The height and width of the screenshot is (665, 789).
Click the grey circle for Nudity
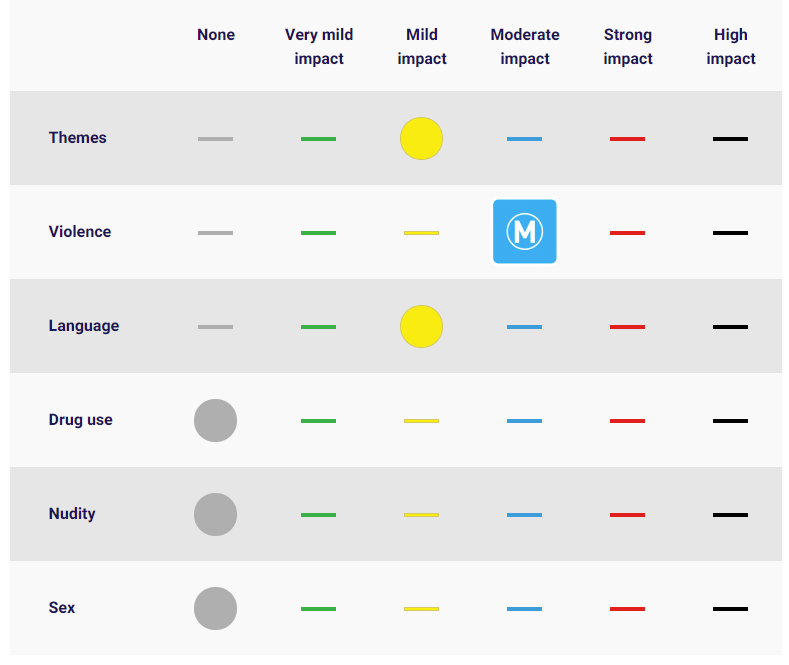pos(215,514)
